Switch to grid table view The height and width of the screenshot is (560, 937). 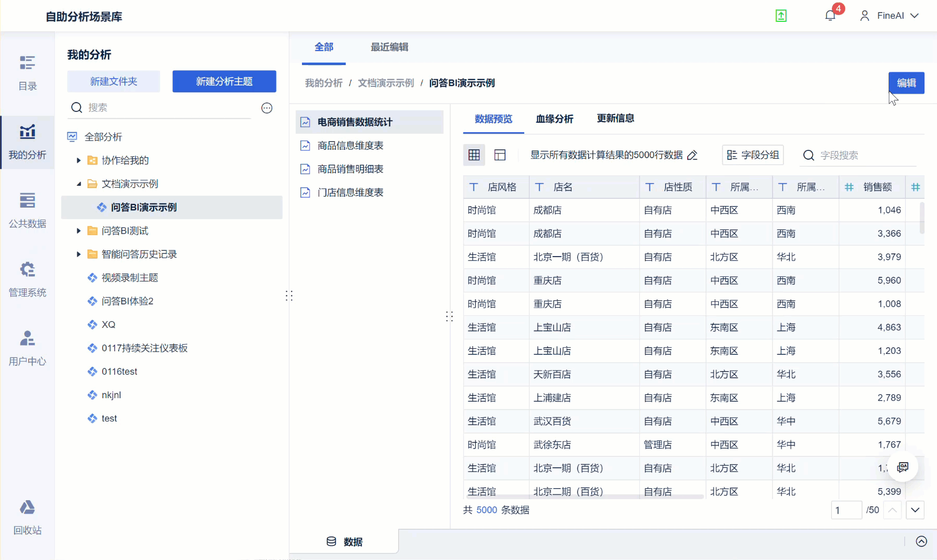[x=474, y=155]
